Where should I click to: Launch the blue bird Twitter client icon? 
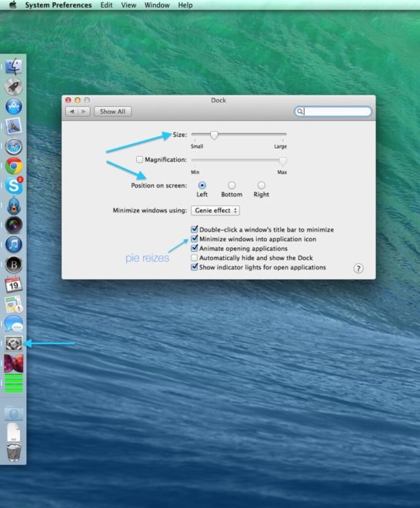coord(14,206)
